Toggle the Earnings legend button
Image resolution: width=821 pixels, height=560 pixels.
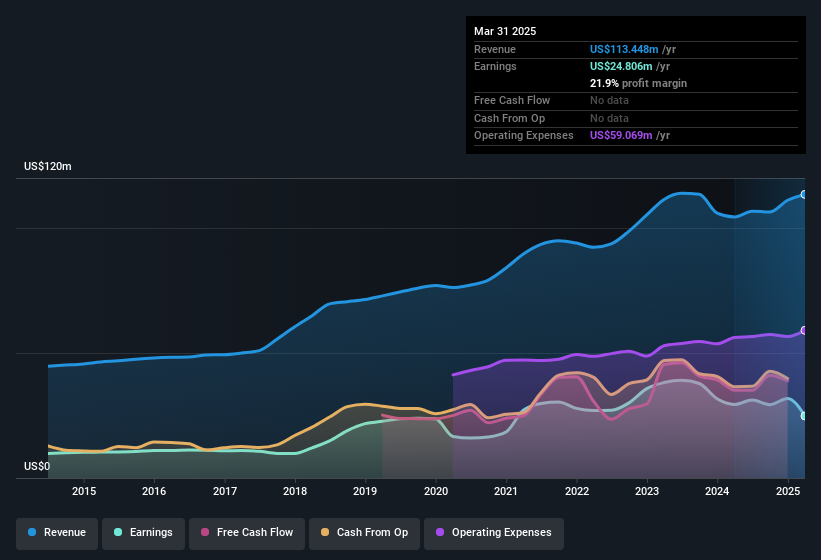[x=143, y=533]
